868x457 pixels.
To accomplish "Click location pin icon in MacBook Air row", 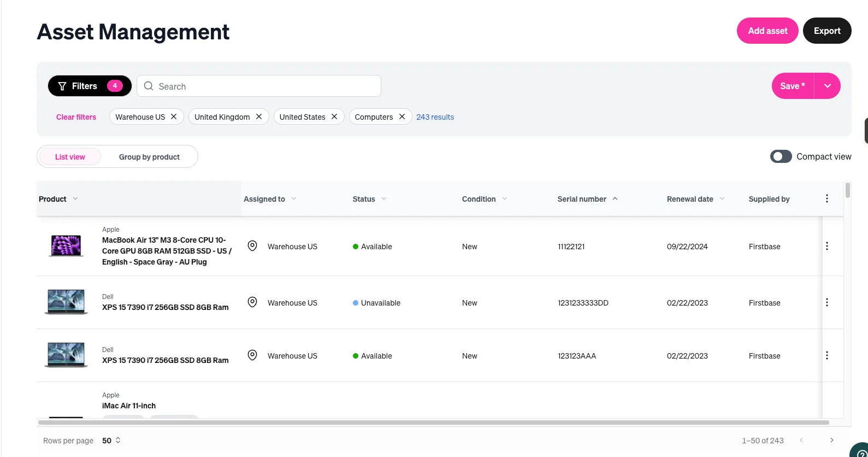I will point(252,246).
